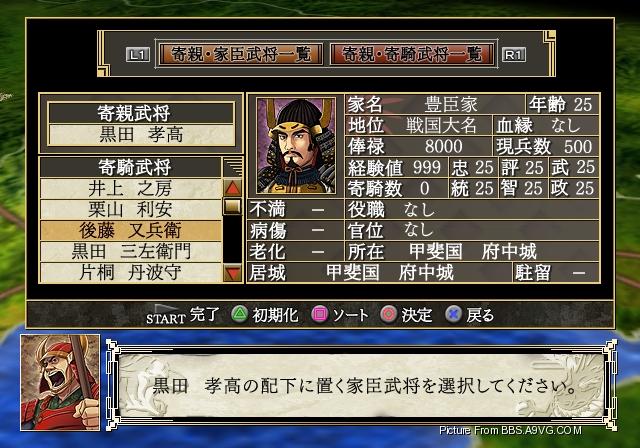The image size is (640, 448).
Task: Click the green triangle 初期化 icon
Action: [240, 314]
